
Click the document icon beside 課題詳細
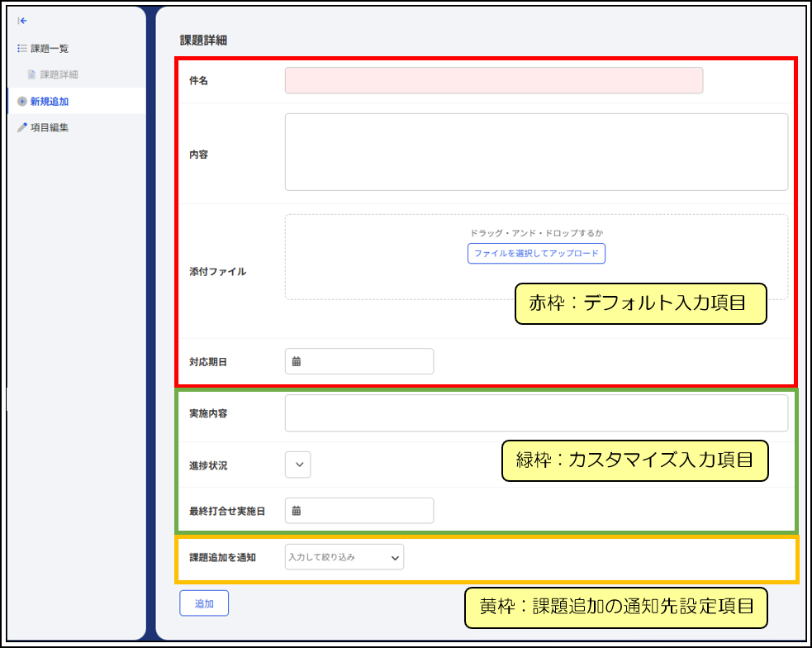click(31, 74)
